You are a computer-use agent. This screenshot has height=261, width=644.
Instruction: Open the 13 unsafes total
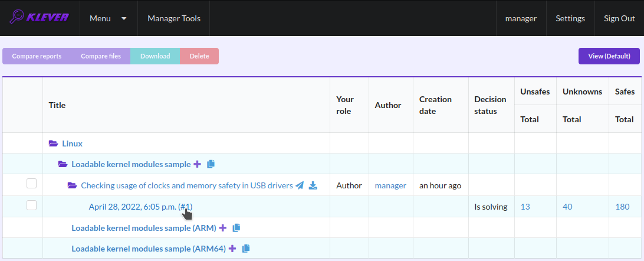[x=525, y=207]
